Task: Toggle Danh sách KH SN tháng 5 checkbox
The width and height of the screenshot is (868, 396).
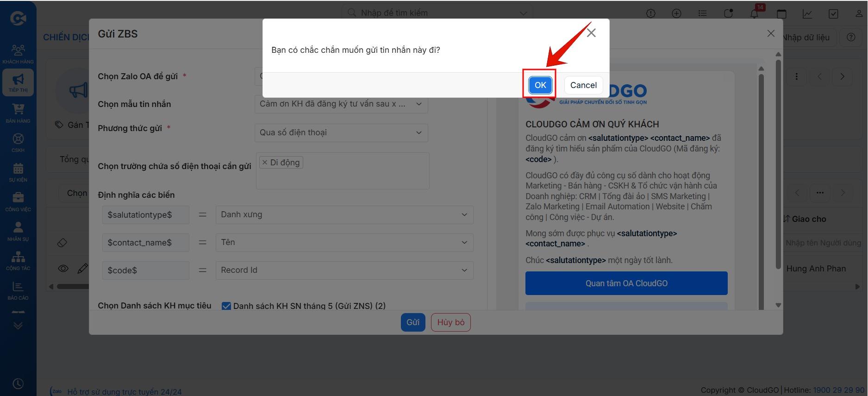Action: coord(226,306)
